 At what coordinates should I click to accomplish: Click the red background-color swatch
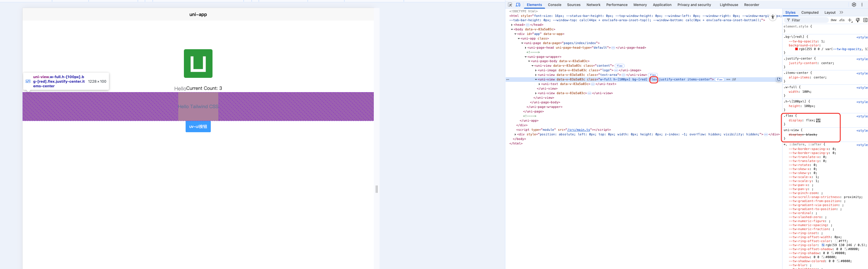click(x=796, y=49)
